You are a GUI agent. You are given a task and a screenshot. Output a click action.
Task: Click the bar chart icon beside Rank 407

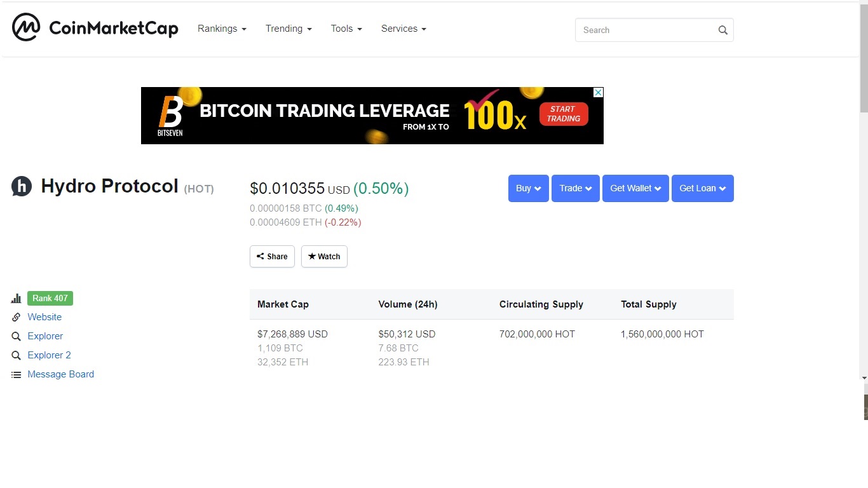pos(17,298)
